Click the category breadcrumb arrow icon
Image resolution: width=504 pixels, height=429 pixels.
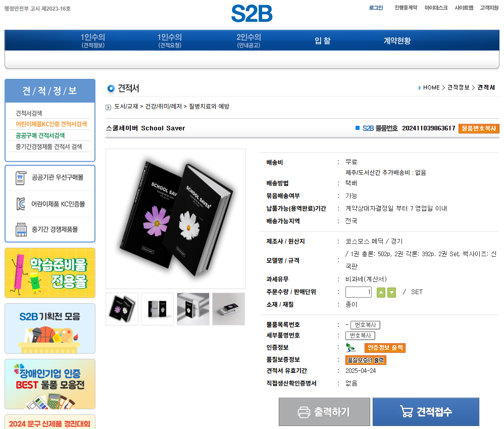(x=108, y=107)
